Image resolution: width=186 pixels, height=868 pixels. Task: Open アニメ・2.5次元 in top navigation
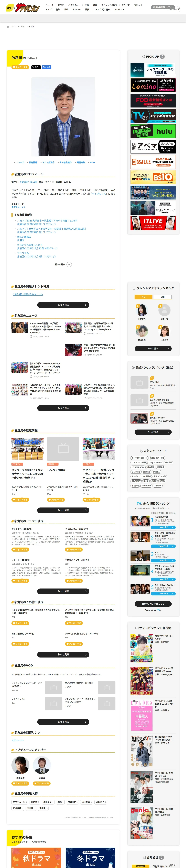click(109, 5)
